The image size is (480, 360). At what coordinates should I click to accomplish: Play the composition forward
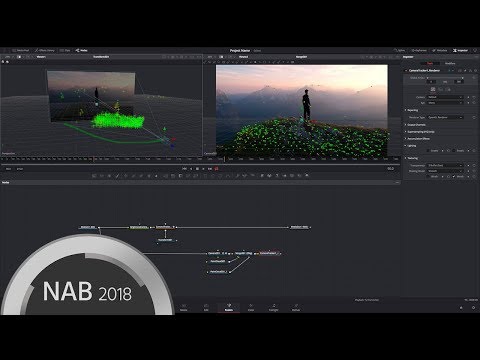tap(203, 169)
